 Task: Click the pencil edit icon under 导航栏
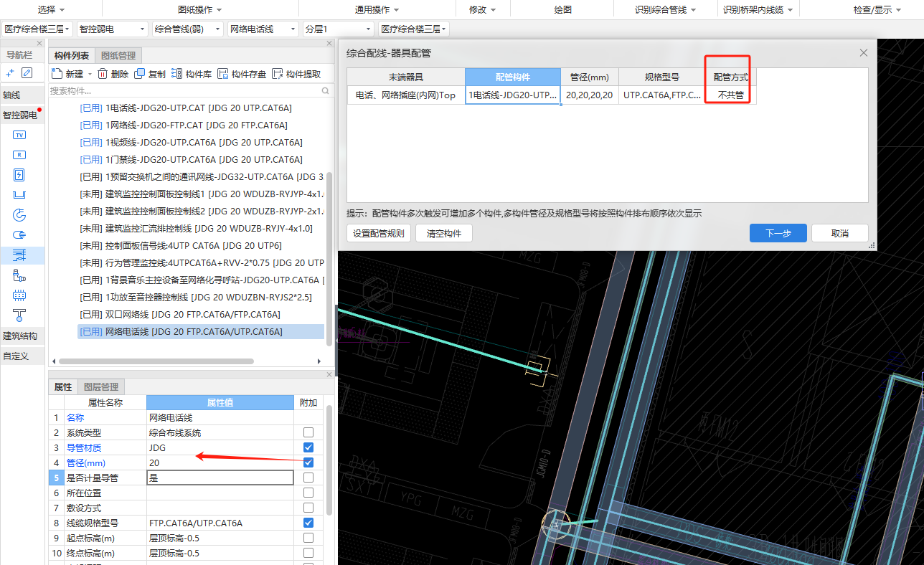pos(27,72)
